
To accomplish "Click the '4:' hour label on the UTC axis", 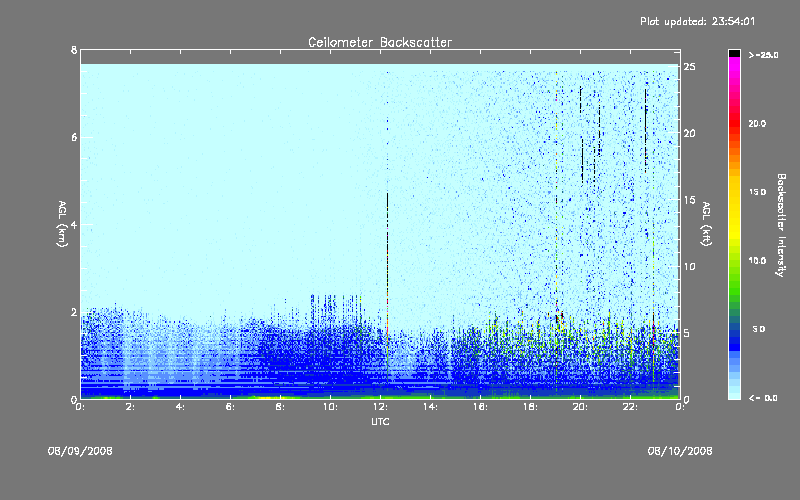I will (x=181, y=407).
